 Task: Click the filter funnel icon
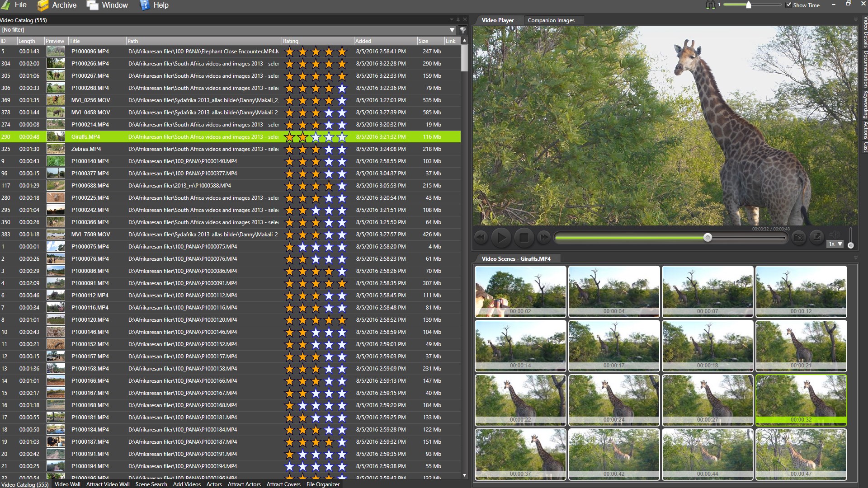463,30
